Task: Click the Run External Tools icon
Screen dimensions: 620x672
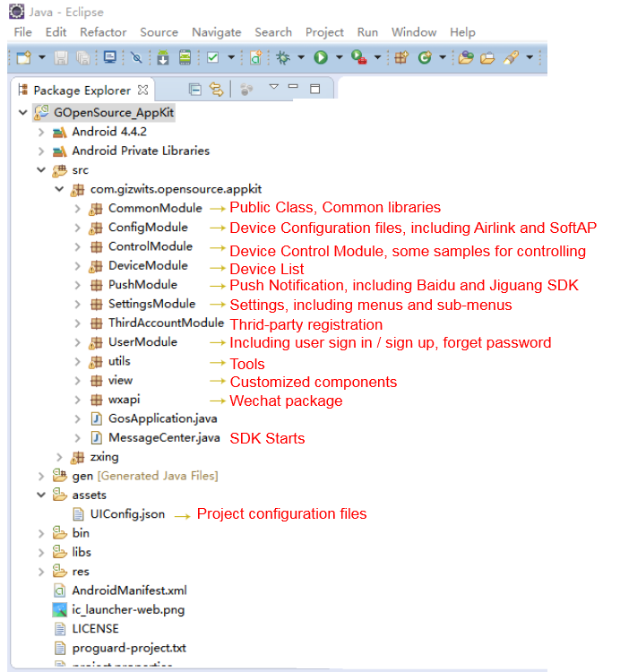Action: [359, 57]
